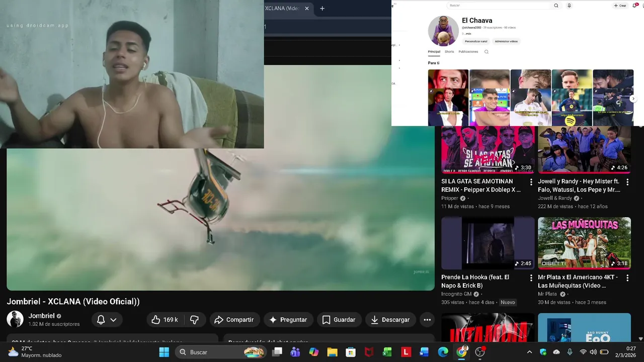This screenshot has width=644, height=362.
Task: Open the Jombriel channel name link
Action: click(x=41, y=316)
